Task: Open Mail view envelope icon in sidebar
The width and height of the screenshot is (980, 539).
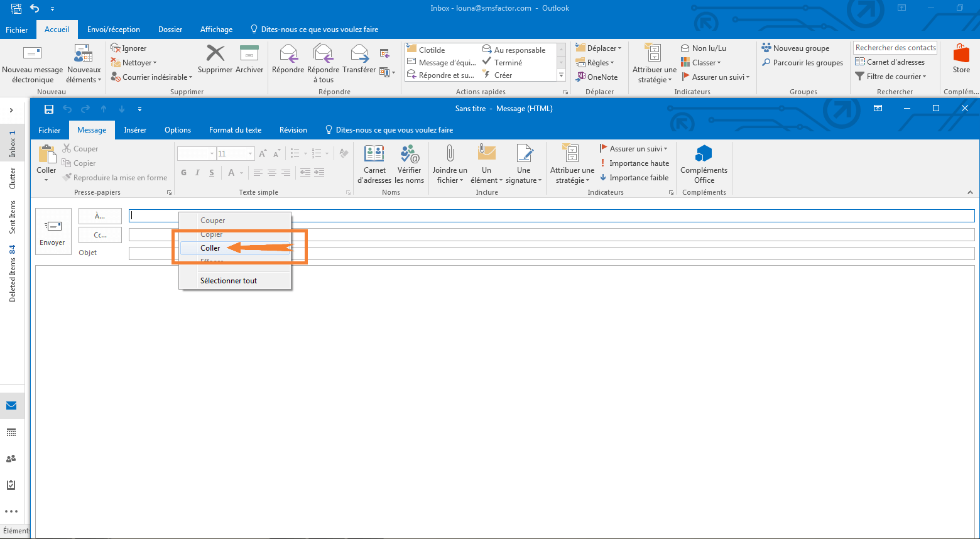Action: tap(11, 406)
